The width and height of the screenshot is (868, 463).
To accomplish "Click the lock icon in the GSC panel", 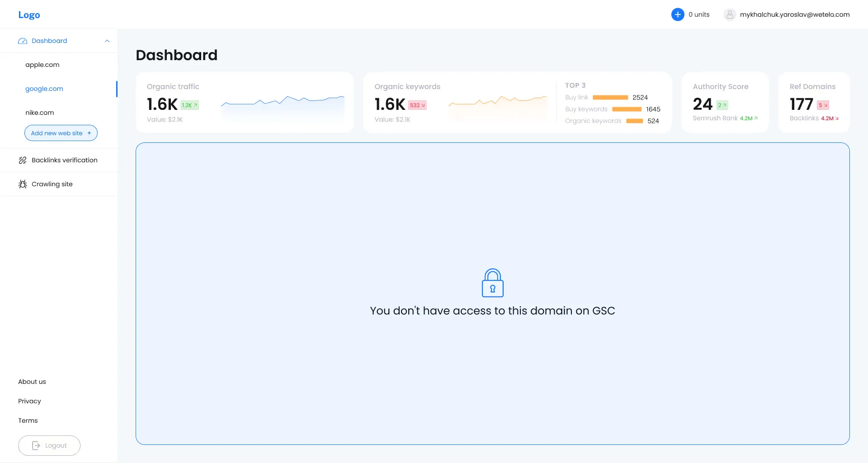I will pos(493,283).
